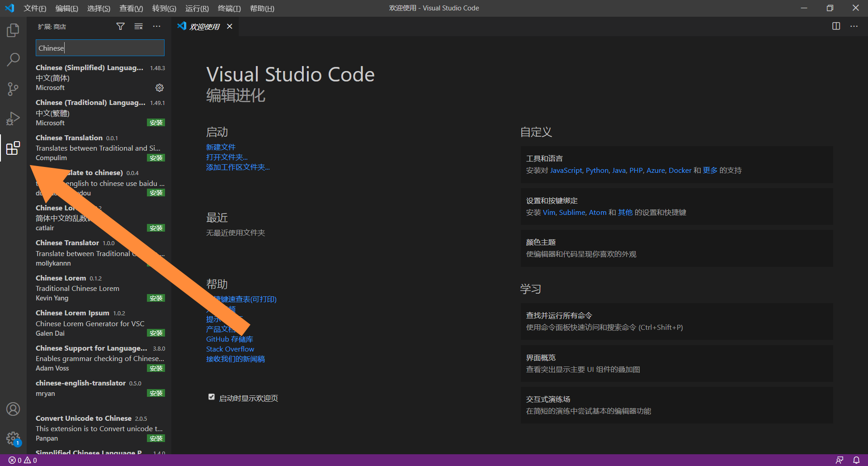The height and width of the screenshot is (466, 868).
Task: Open the notifications bell in the status bar
Action: [x=857, y=460]
